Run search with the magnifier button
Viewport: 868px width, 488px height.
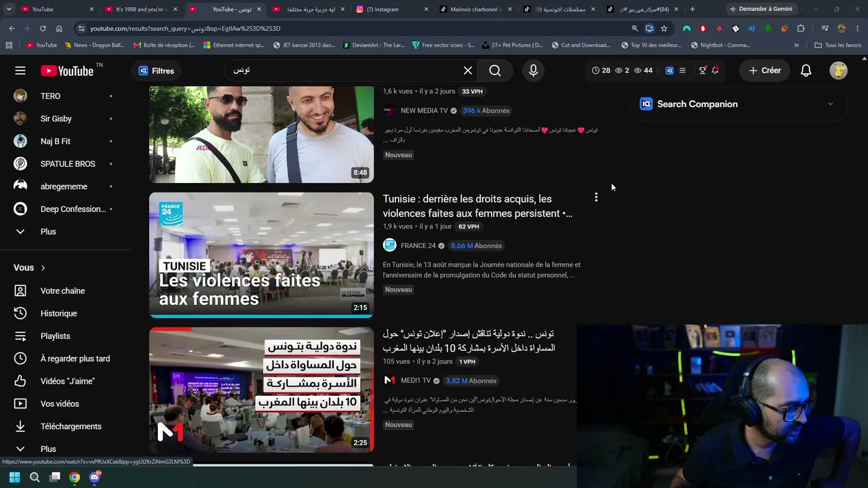click(495, 70)
